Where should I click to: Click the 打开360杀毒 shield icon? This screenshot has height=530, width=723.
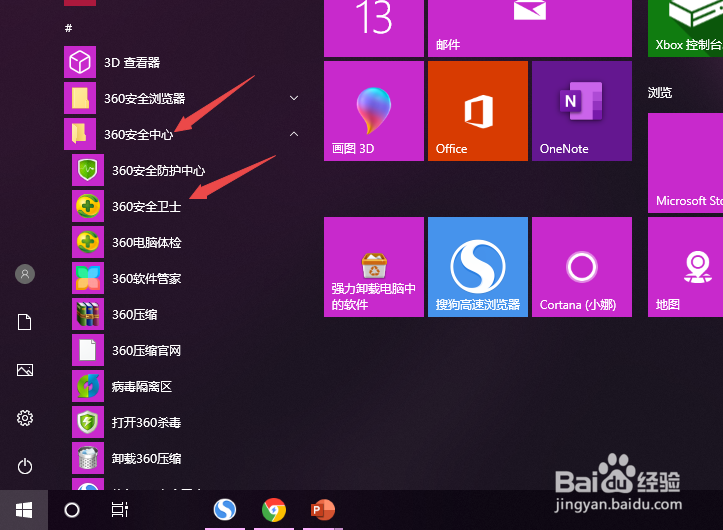click(88, 422)
